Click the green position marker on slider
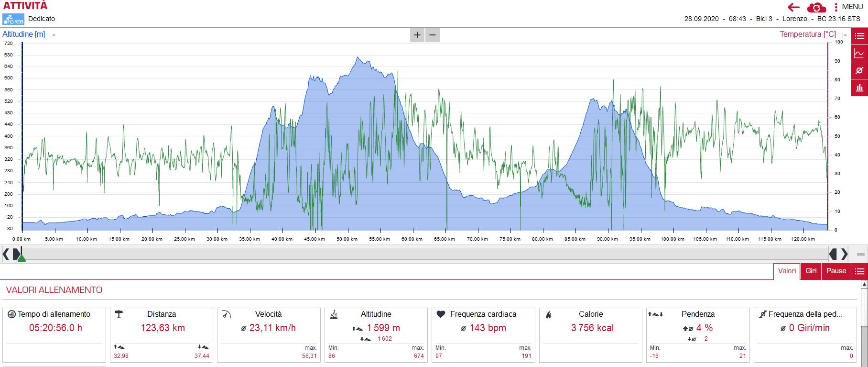The image size is (868, 367). 22,258
